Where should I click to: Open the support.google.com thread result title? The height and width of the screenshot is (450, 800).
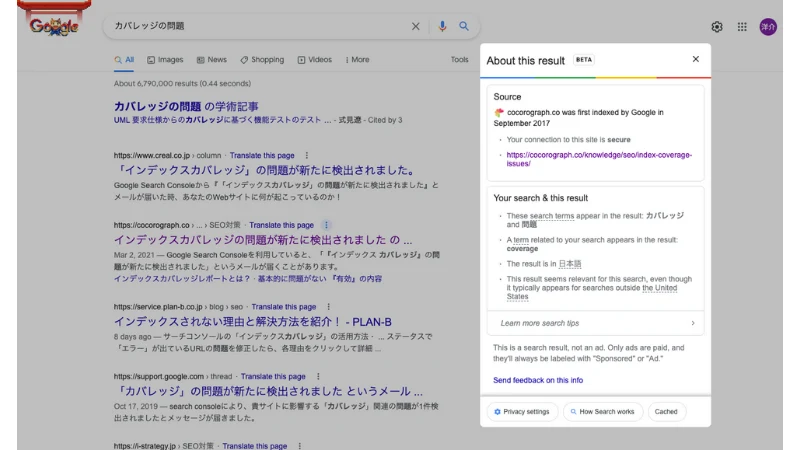point(268,391)
